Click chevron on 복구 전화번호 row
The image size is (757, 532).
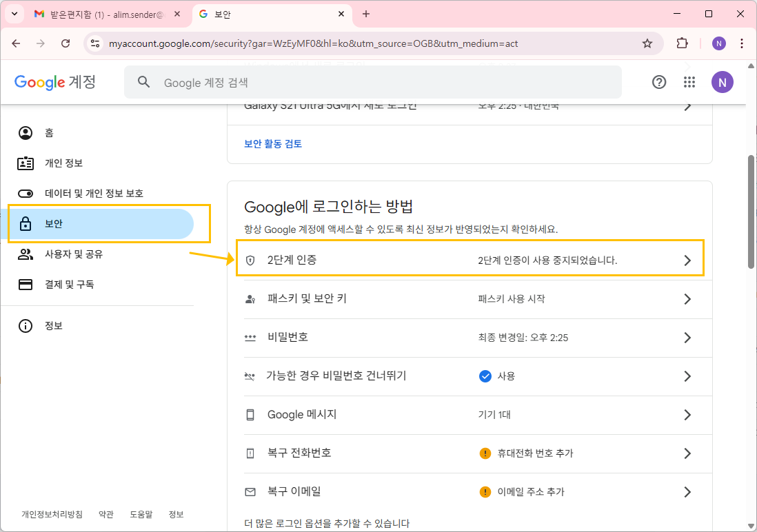click(x=687, y=453)
